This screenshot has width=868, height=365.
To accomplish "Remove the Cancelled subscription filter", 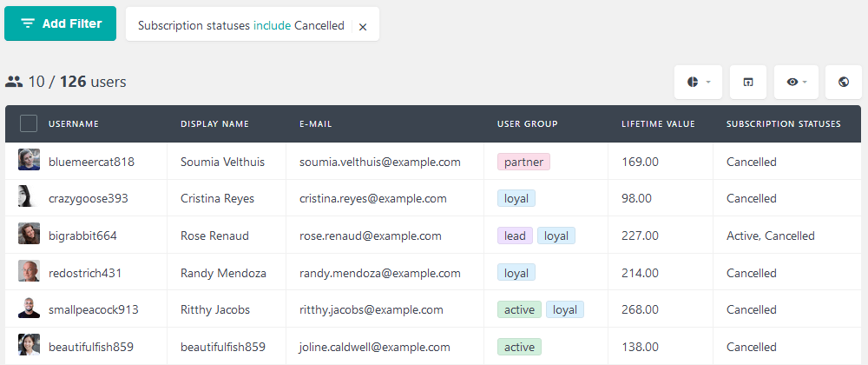I will tap(363, 27).
